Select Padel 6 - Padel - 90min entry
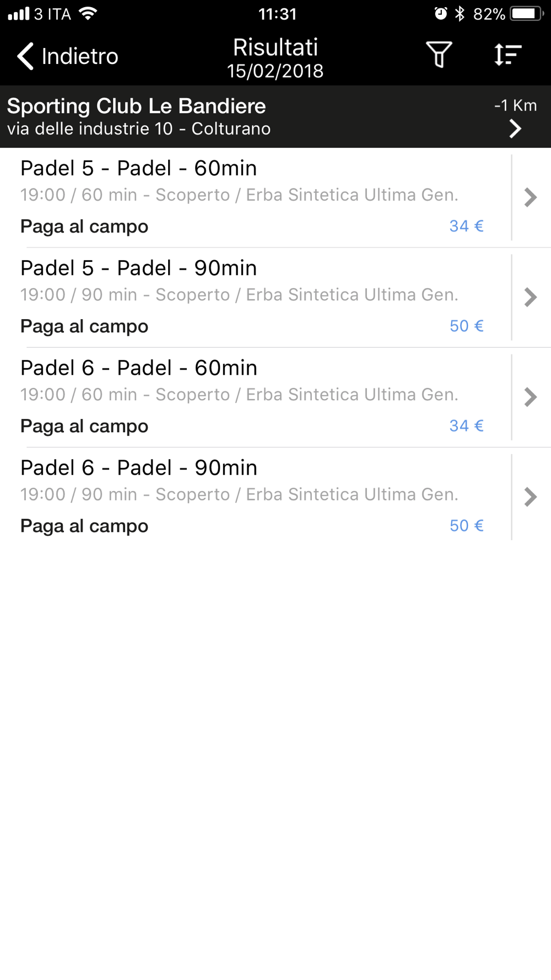 click(256, 497)
